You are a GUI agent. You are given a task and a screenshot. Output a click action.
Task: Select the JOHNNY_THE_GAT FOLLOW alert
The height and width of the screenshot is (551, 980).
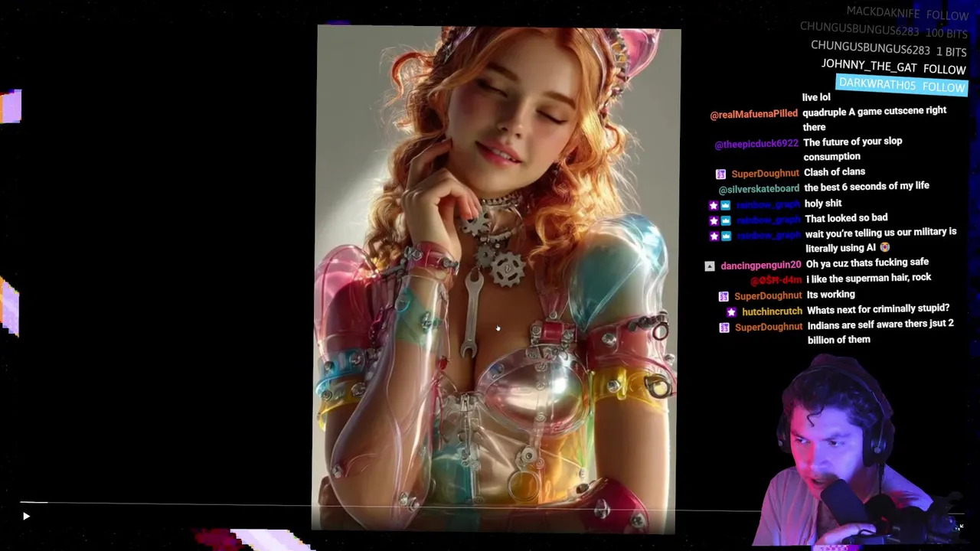pos(893,67)
